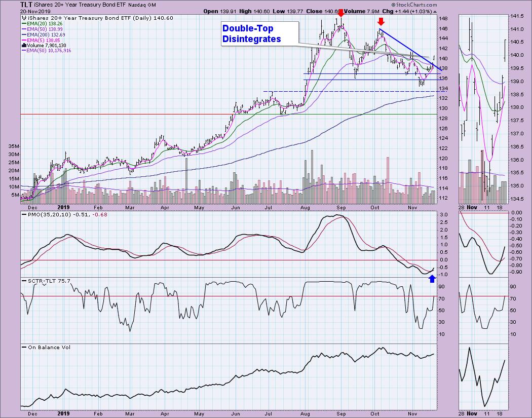Click 'Aug' on the bottom date axis
Viewport: 532px width, 418px height.
306,413
